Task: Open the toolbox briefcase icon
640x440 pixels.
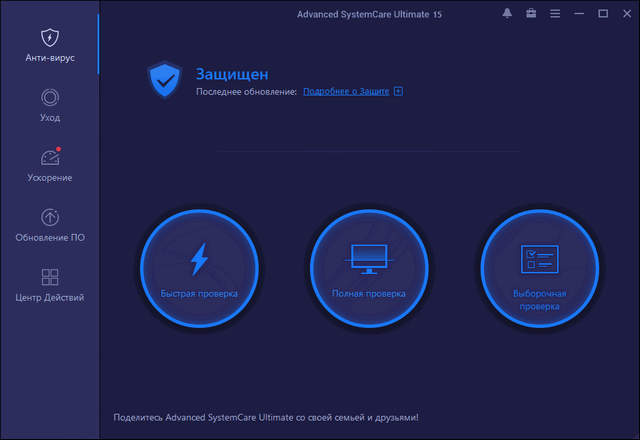Action: [x=531, y=13]
